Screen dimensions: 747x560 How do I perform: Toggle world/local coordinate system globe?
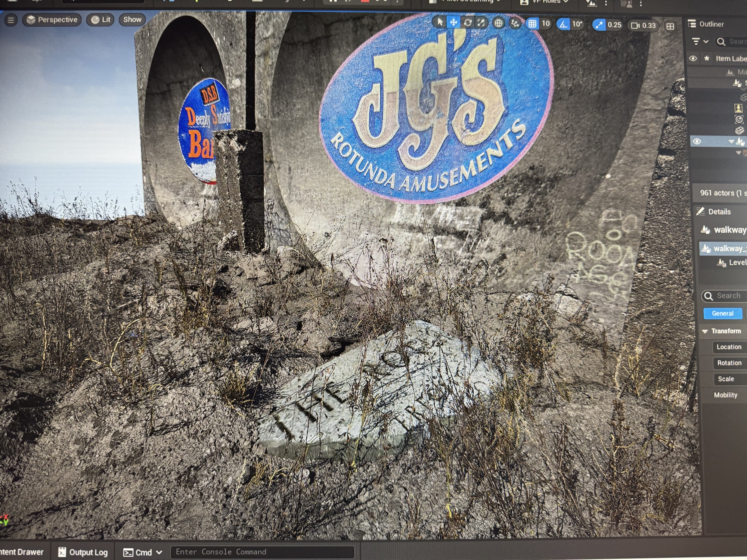coord(498,23)
